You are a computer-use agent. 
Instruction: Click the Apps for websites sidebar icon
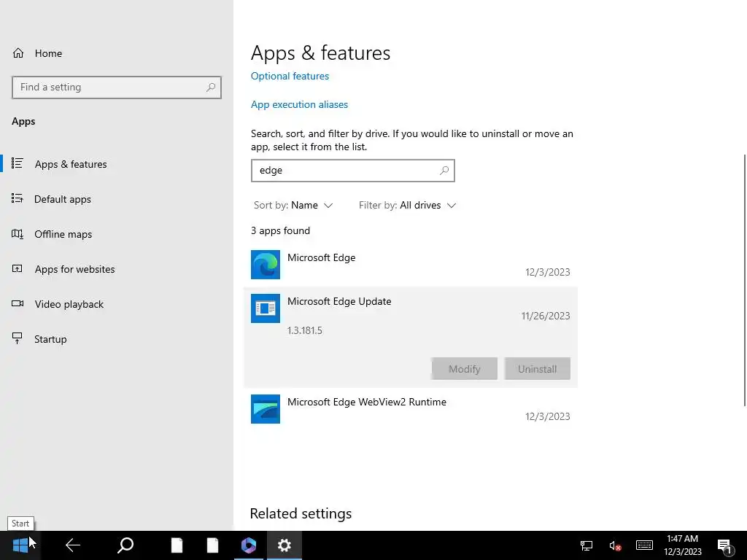pos(18,268)
